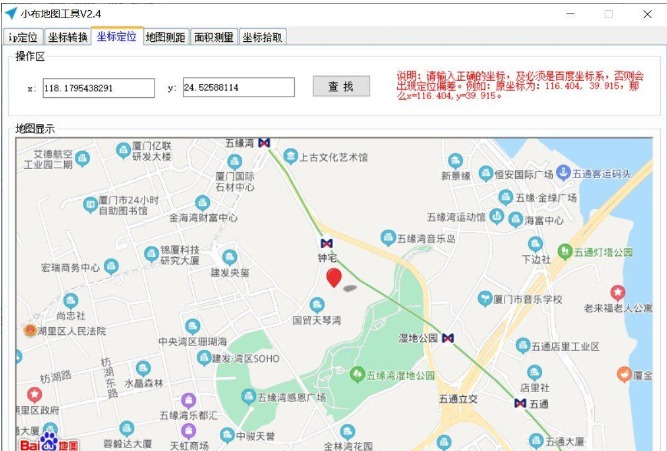Click the 金海湾财富中心 building icon
This screenshot has width=667, height=451.
click(202, 203)
